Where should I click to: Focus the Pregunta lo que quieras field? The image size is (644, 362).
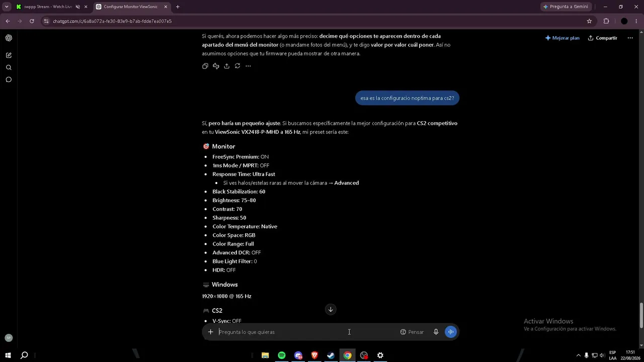307,332
